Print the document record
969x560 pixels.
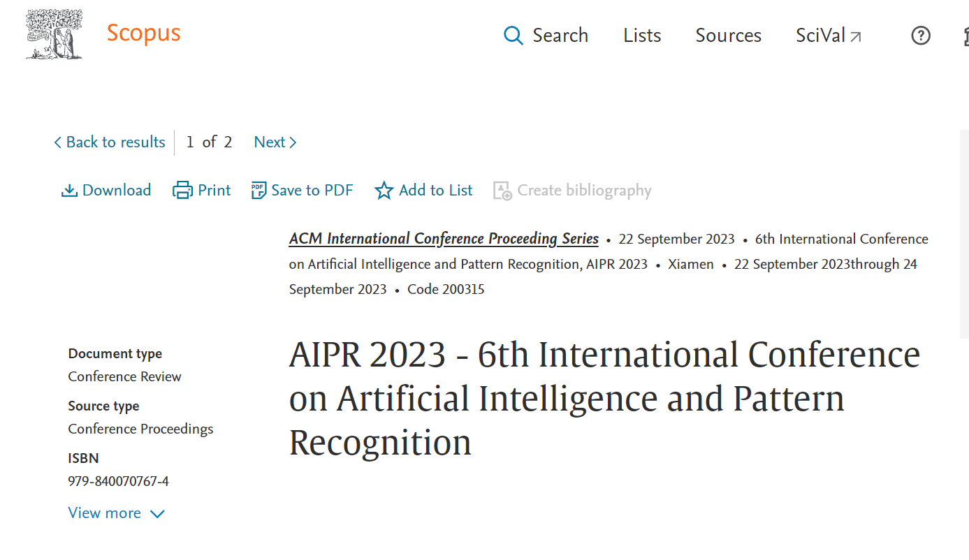[x=202, y=191]
